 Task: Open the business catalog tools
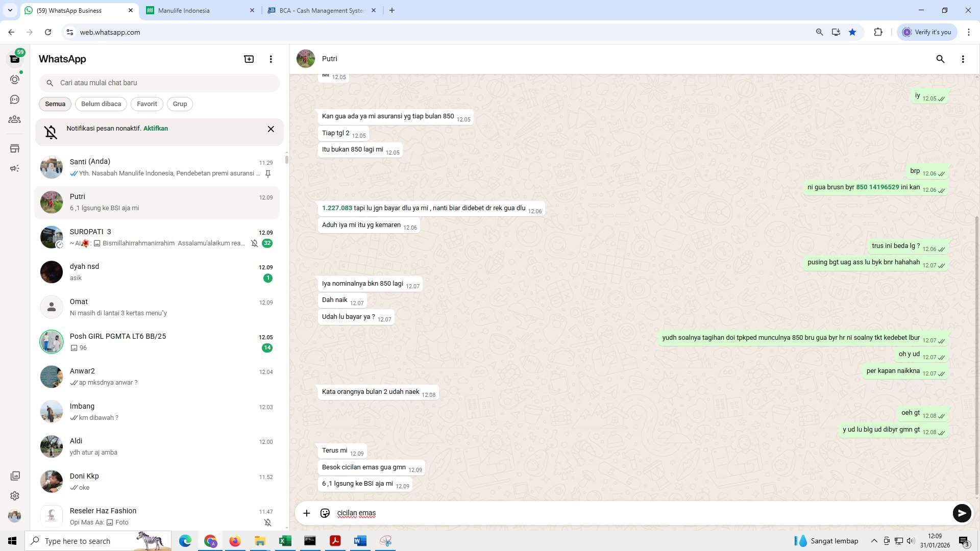[15, 148]
